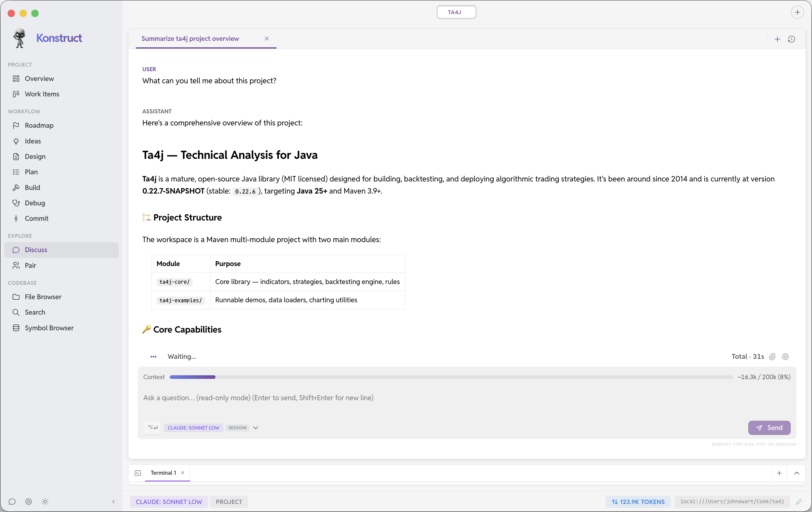This screenshot has width=812, height=512.
Task: Close the Summarize ta4j project overview tab
Action: [267, 39]
